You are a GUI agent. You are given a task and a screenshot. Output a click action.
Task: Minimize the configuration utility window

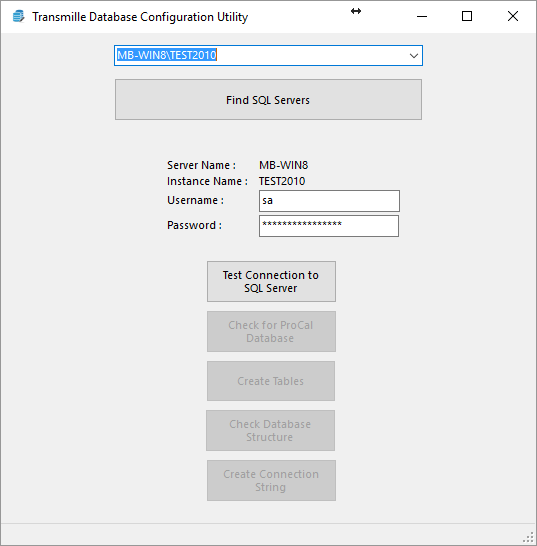pos(422,16)
